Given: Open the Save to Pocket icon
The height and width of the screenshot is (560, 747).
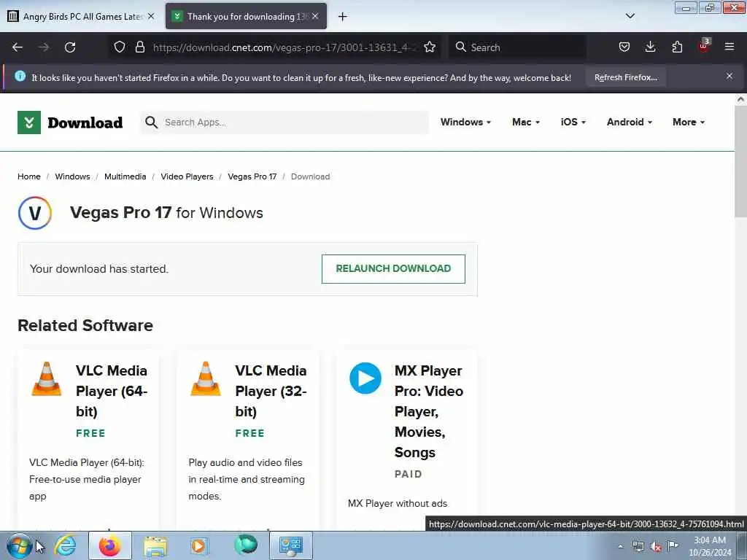Looking at the screenshot, I should coord(624,47).
